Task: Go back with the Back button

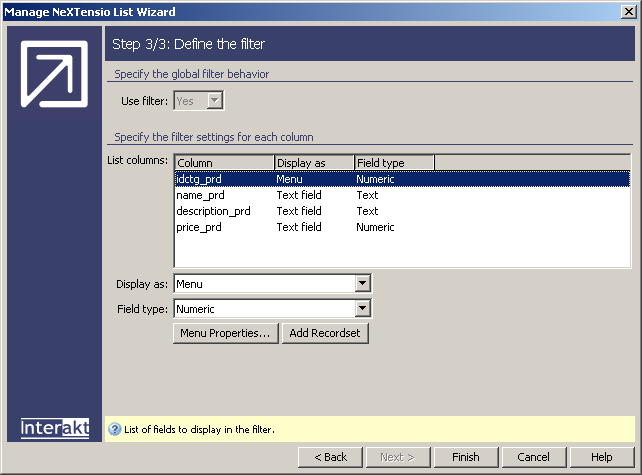Action: point(330,457)
